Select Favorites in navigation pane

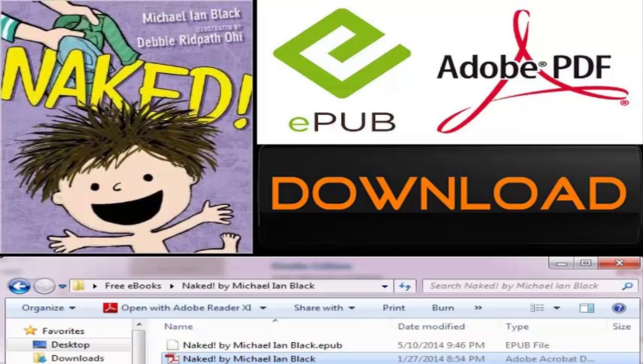coord(63,331)
